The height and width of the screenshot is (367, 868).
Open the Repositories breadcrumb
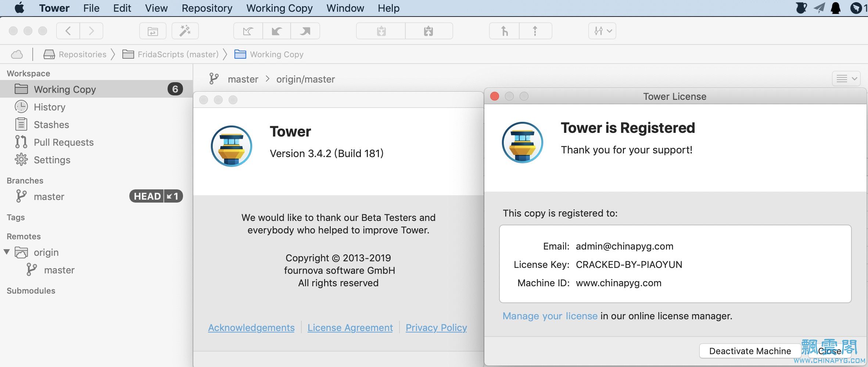coord(75,54)
